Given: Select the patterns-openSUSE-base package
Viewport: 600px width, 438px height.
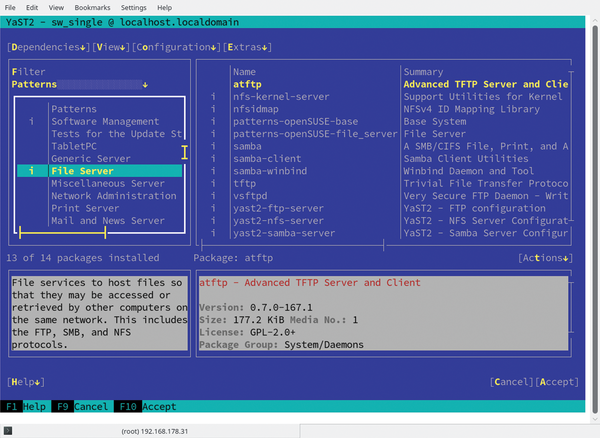Looking at the screenshot, I should (385, 122).
